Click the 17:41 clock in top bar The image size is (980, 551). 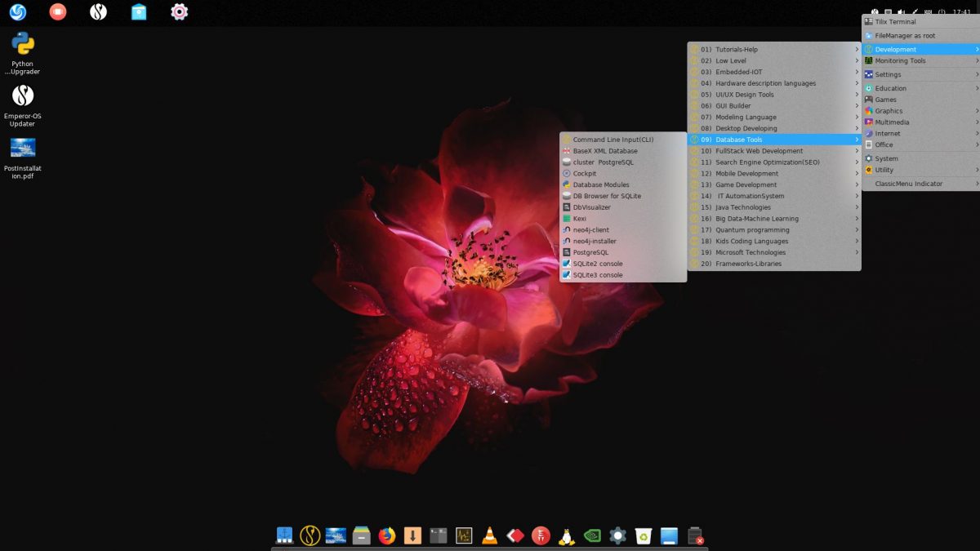[961, 12]
